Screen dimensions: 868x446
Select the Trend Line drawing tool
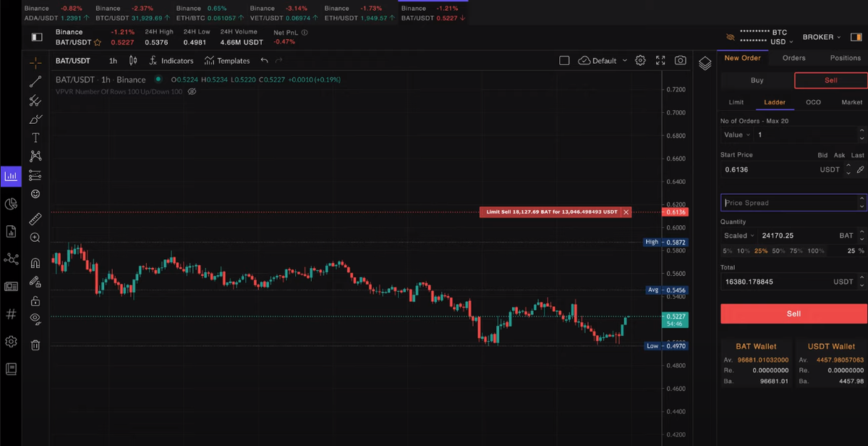pyautogui.click(x=35, y=82)
